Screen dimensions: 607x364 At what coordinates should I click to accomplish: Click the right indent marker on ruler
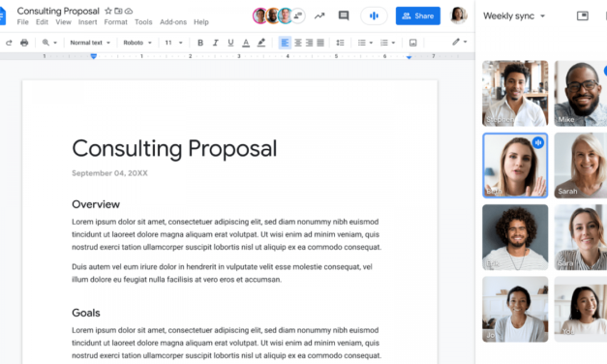pos(409,57)
